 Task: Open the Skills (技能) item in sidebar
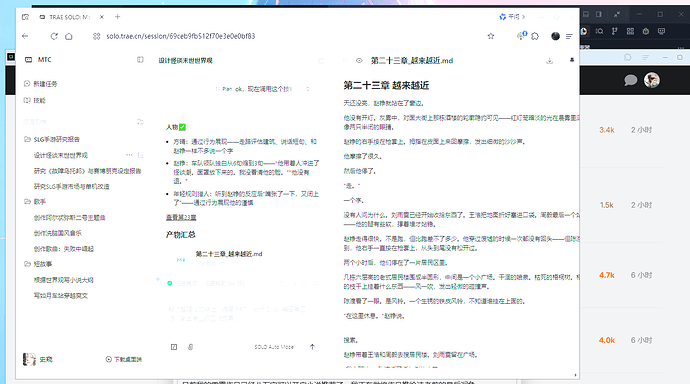[x=35, y=100]
